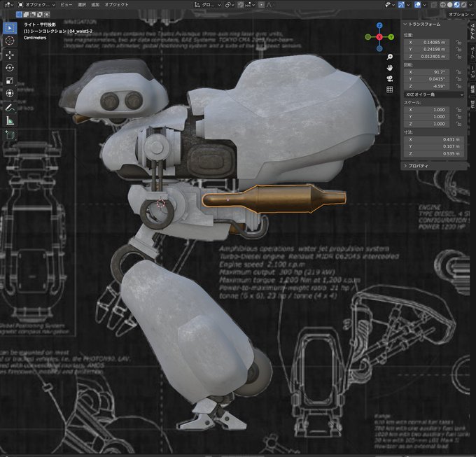Switch perspective/orthographic with the grid icon
The image size is (476, 457).
(390, 90)
